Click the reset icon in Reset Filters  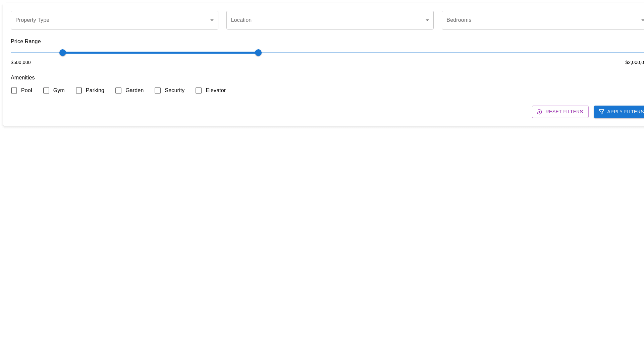pyautogui.click(x=539, y=112)
